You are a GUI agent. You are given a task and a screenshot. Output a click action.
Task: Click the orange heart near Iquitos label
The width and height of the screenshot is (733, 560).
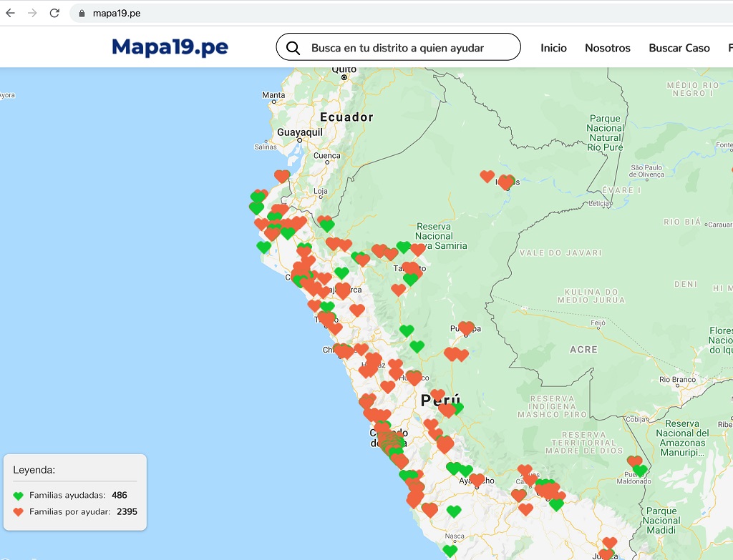506,182
